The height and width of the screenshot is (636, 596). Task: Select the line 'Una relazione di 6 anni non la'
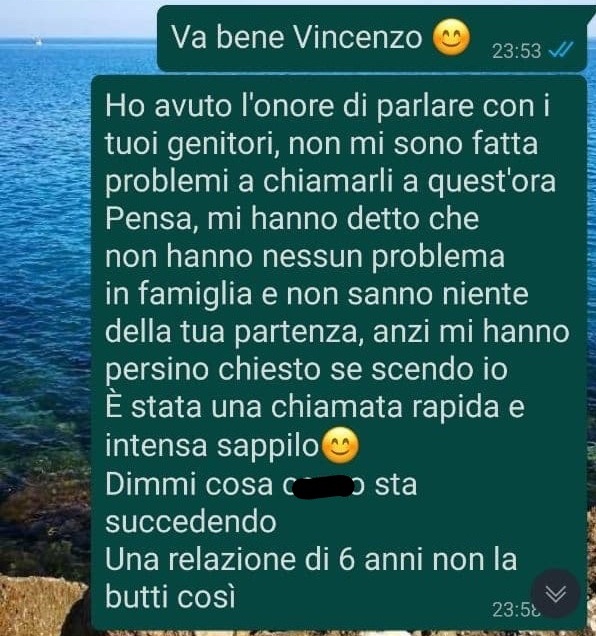point(311,559)
